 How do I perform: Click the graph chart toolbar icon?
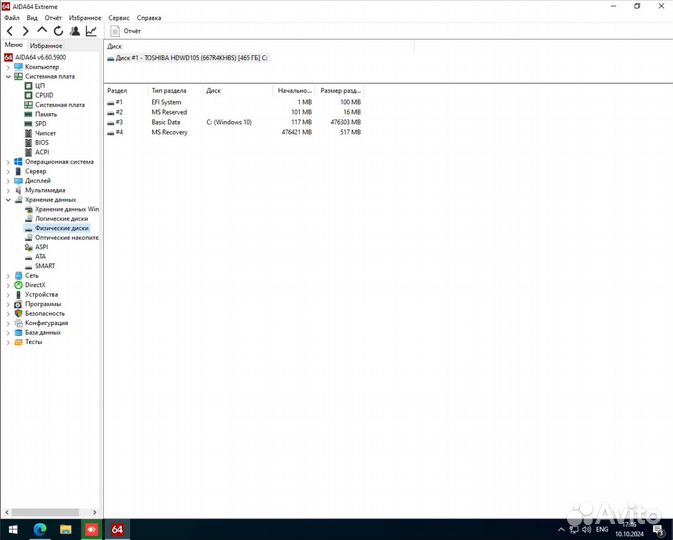pyautogui.click(x=91, y=31)
